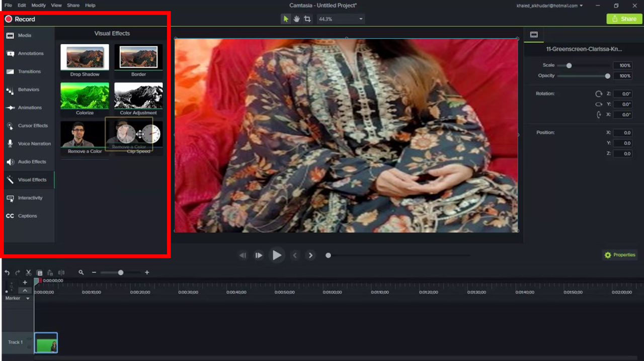This screenshot has height=361, width=644.
Task: Open the account email dropdown
Action: click(550, 6)
